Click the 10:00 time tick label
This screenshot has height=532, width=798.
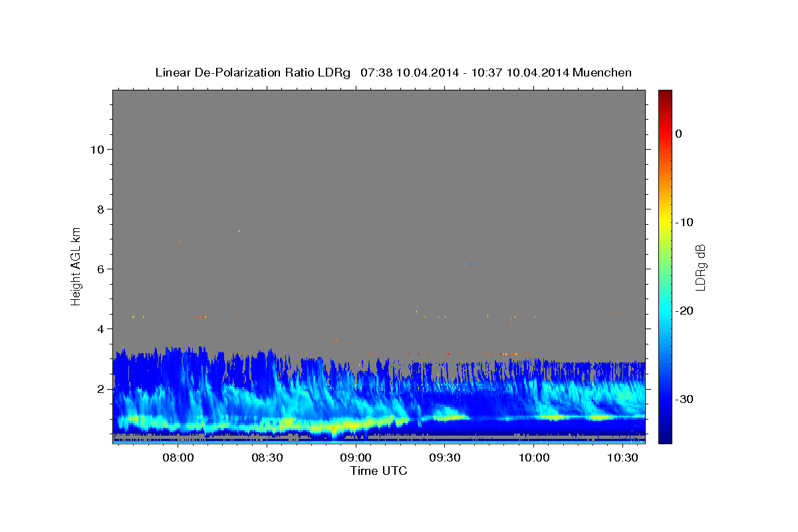coord(533,458)
